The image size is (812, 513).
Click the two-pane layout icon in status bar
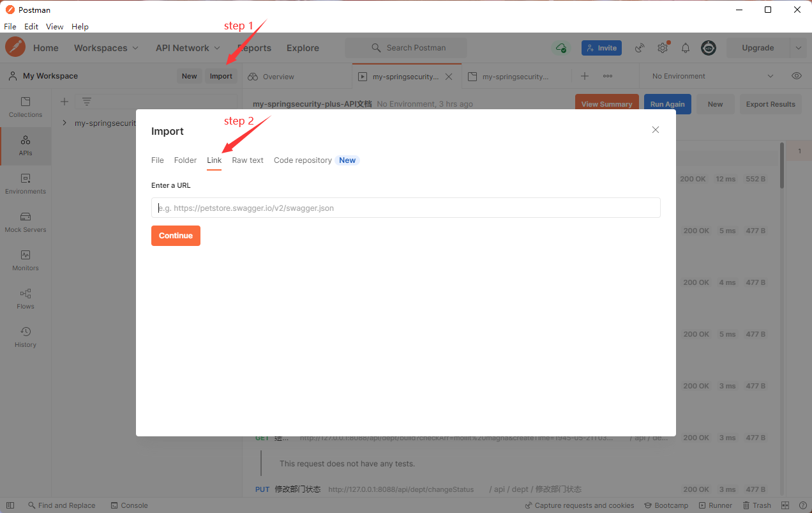pyautogui.click(x=785, y=505)
